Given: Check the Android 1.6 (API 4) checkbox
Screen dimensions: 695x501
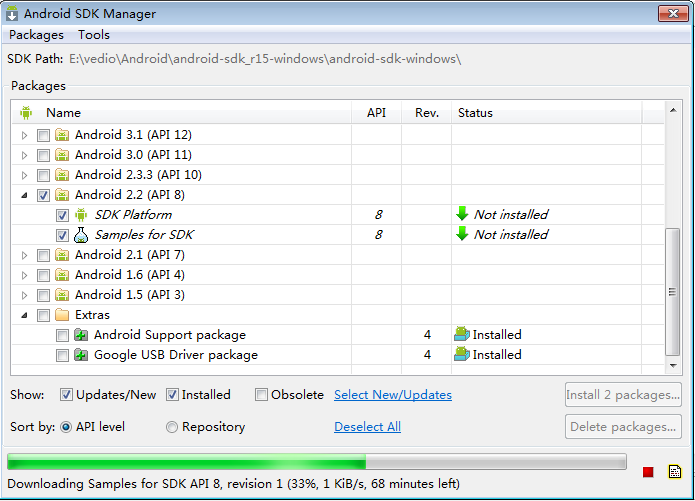Looking at the screenshot, I should (x=43, y=275).
